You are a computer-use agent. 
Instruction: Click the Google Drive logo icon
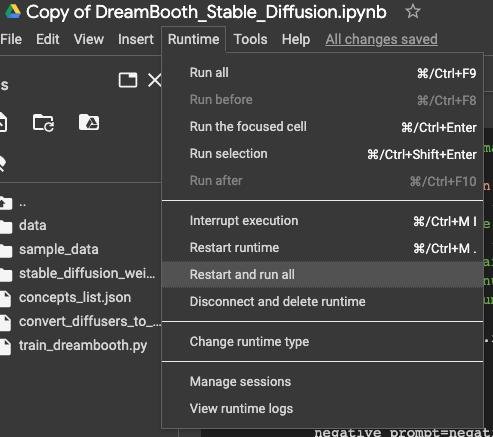pos(13,11)
